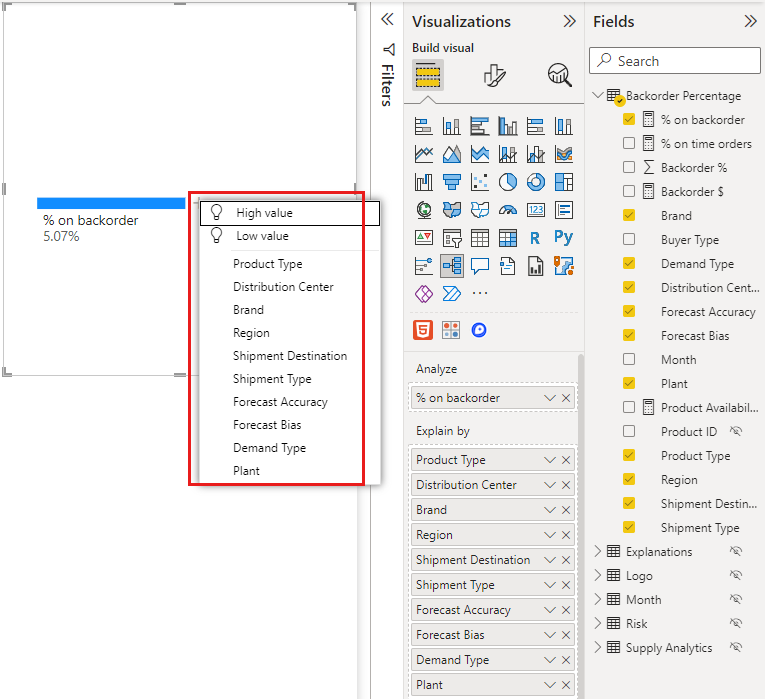Uncheck the Forecast Bias field checkbox
This screenshot has height=699, width=765.
tap(629, 335)
